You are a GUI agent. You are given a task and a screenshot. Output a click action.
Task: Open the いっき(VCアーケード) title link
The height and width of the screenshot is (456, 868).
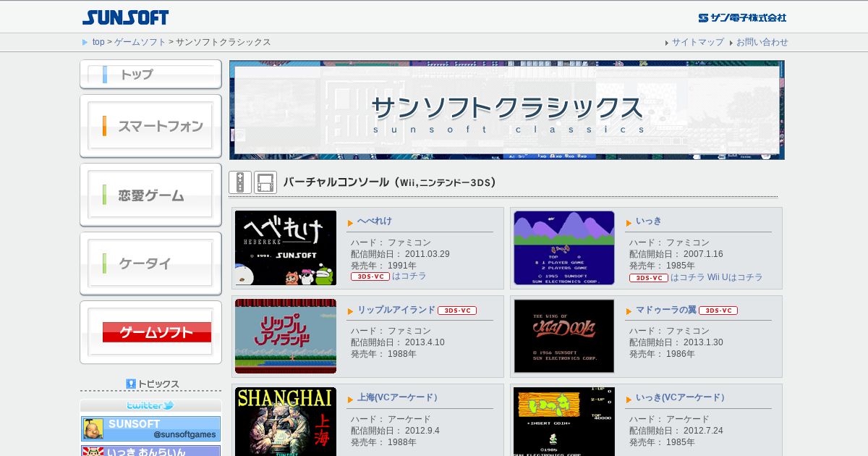(681, 398)
